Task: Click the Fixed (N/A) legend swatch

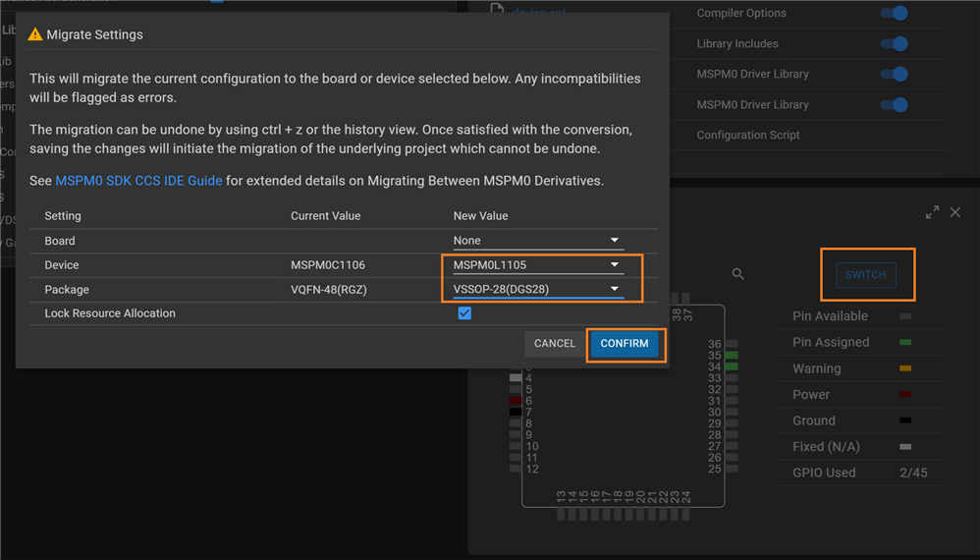Action: (x=905, y=447)
